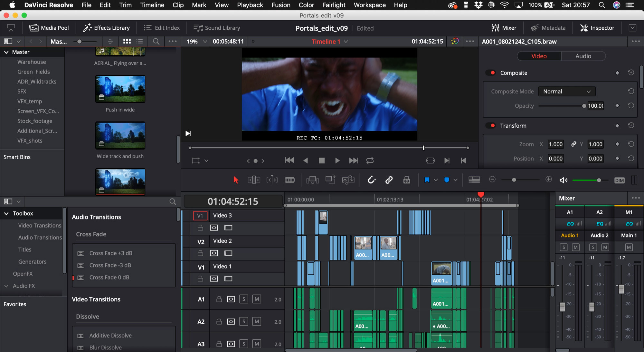Click the Loop playback icon
This screenshot has height=352, width=644.
coord(371,161)
